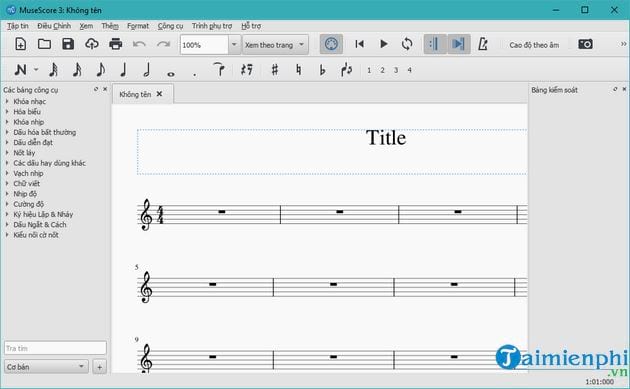630x389 pixels.
Task: Show more toolbar items with the chevron
Action: coord(623,44)
